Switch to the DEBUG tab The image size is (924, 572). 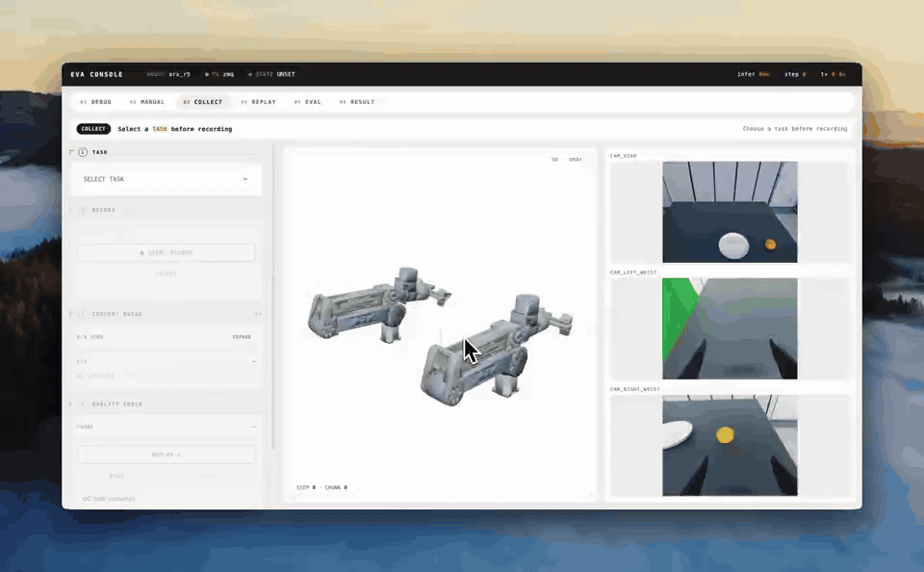[x=95, y=102]
